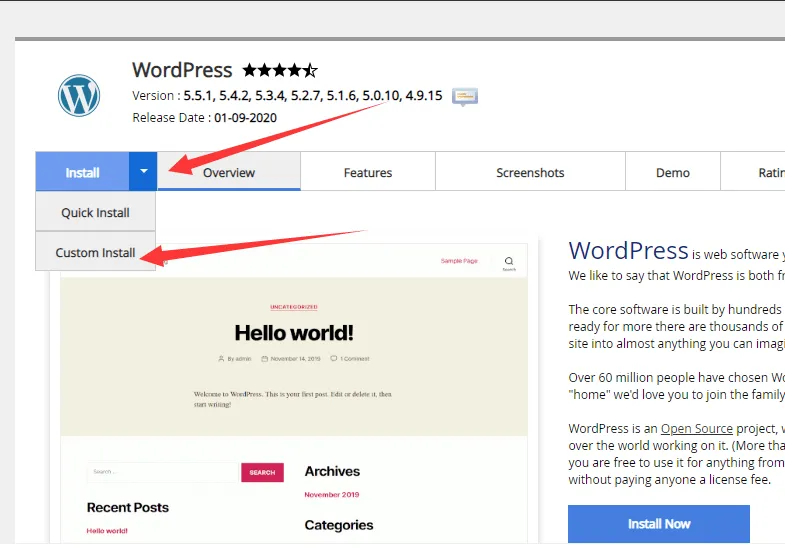
Task: Click the search magnifier in demo preview
Action: click(x=509, y=263)
